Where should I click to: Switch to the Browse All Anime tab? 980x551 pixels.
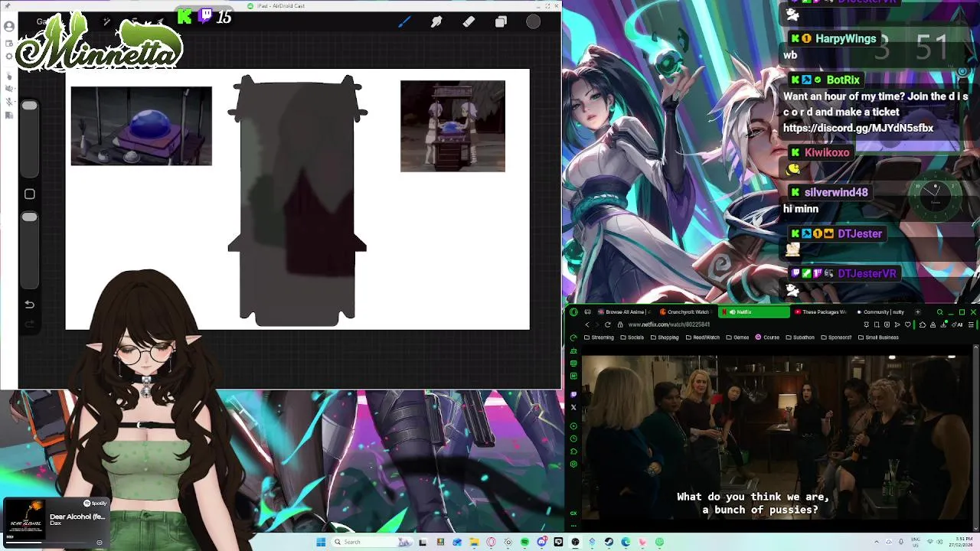(x=625, y=312)
